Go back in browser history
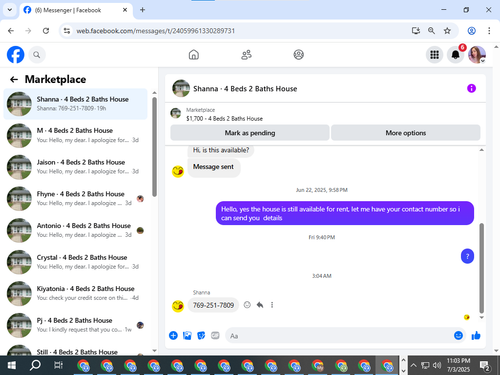 (x=11, y=31)
